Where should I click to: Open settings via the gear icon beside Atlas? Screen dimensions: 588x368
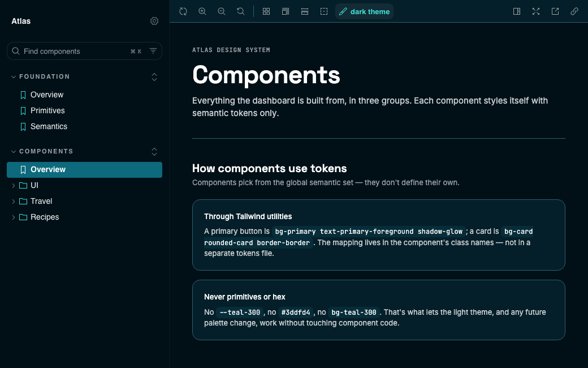(x=154, y=21)
